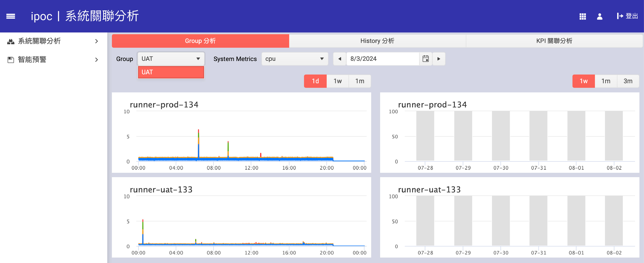Go to previous date arrow

point(340,59)
